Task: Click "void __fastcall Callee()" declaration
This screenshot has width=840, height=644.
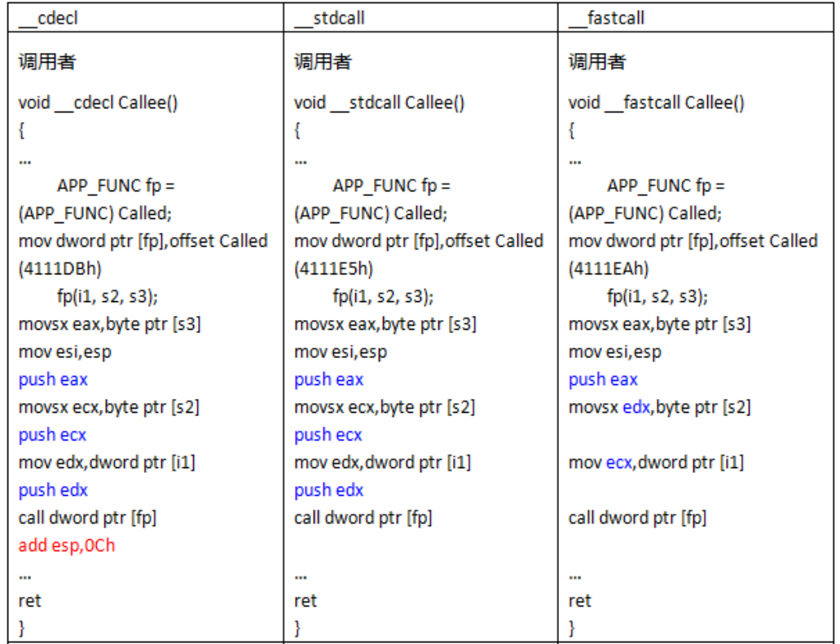Action: click(656, 103)
